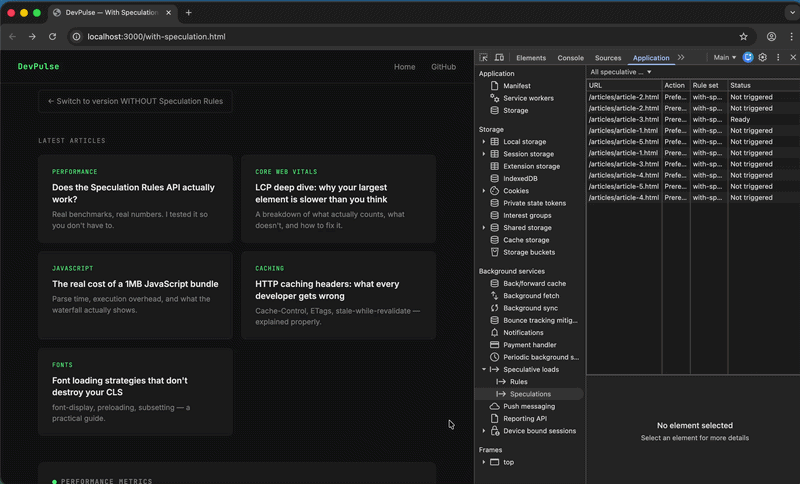Select Rules under Speculative loads
Image resolution: width=800 pixels, height=484 pixels.
tap(518, 381)
